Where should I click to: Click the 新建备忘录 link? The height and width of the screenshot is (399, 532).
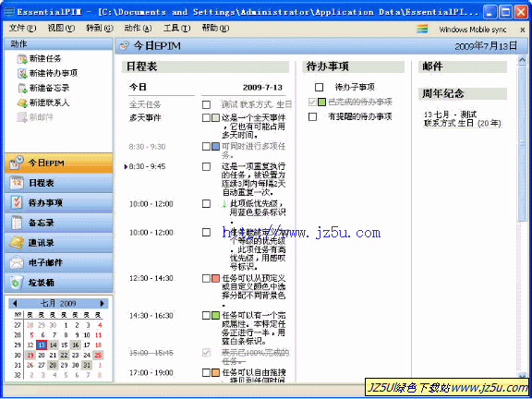pyautogui.click(x=50, y=88)
